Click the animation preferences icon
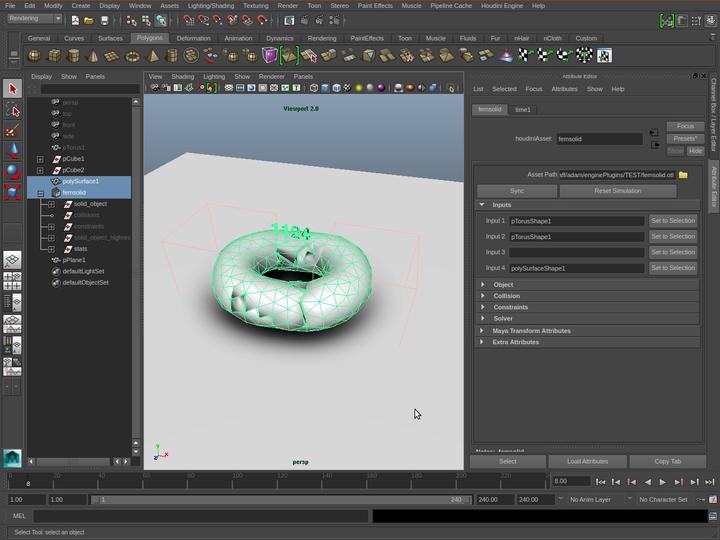This screenshot has height=540, width=720. [x=711, y=499]
